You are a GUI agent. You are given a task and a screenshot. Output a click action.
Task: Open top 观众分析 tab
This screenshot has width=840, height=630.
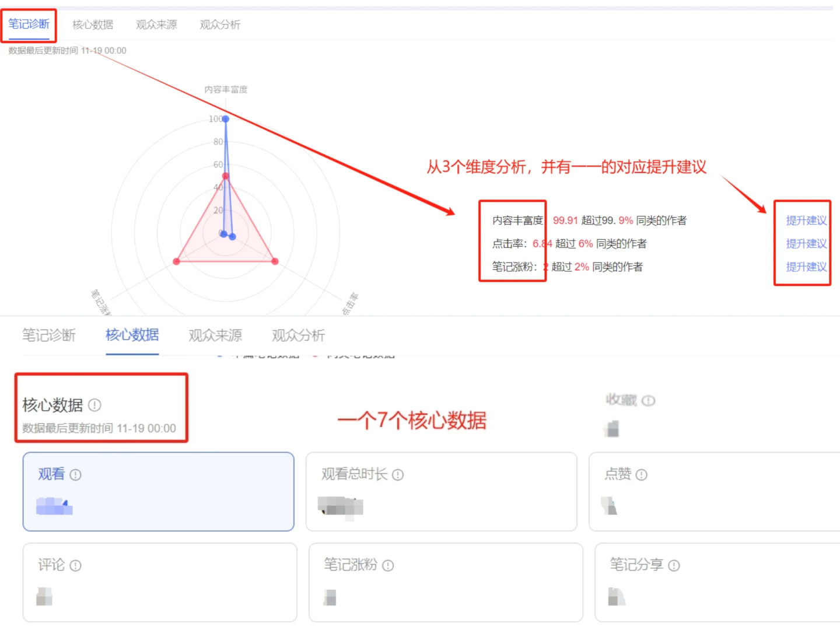pos(220,24)
